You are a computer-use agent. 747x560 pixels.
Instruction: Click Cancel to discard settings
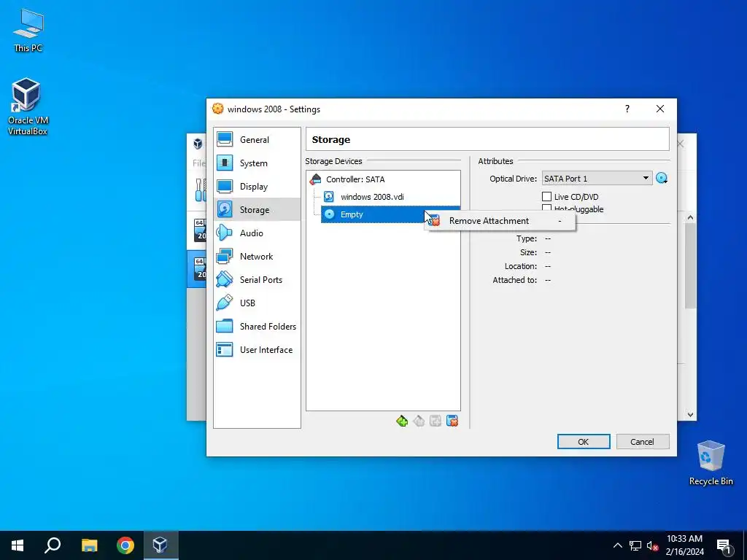(642, 441)
